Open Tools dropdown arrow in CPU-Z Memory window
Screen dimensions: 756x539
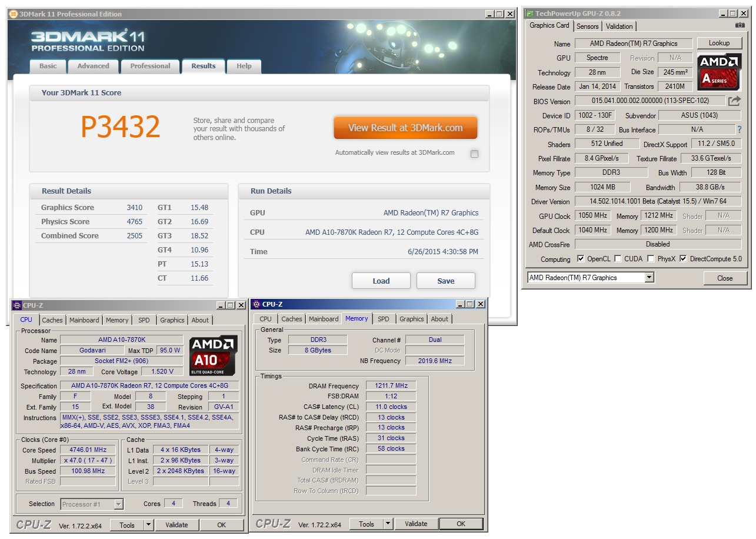coord(388,524)
